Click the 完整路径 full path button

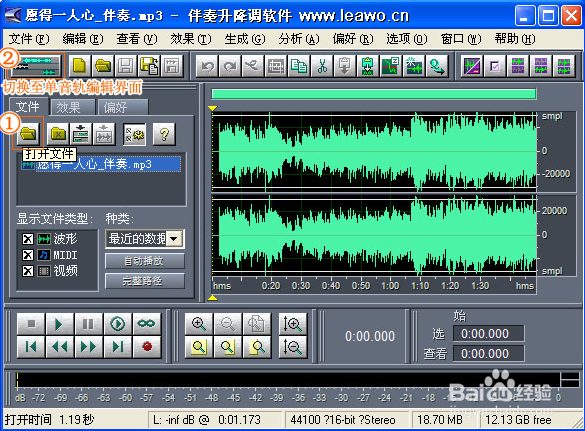tap(144, 281)
